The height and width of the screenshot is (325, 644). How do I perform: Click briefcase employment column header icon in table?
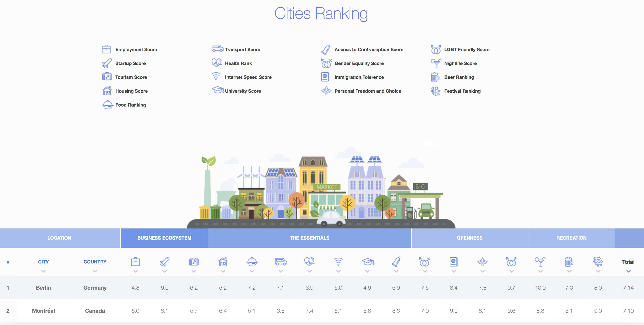(135, 262)
